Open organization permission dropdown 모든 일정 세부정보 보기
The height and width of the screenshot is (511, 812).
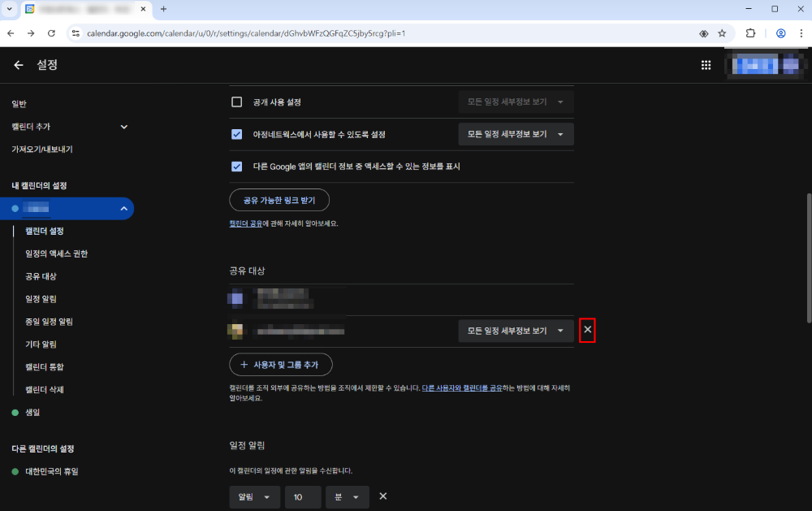pos(516,134)
